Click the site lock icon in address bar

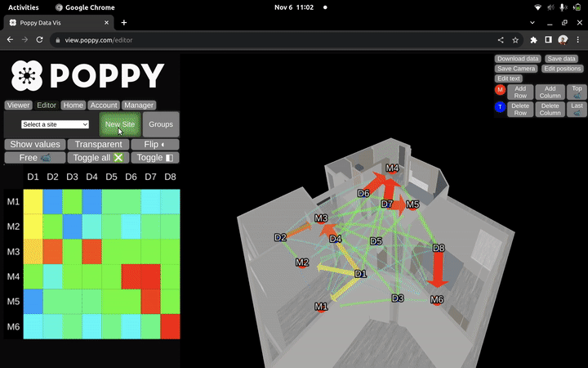coord(58,40)
